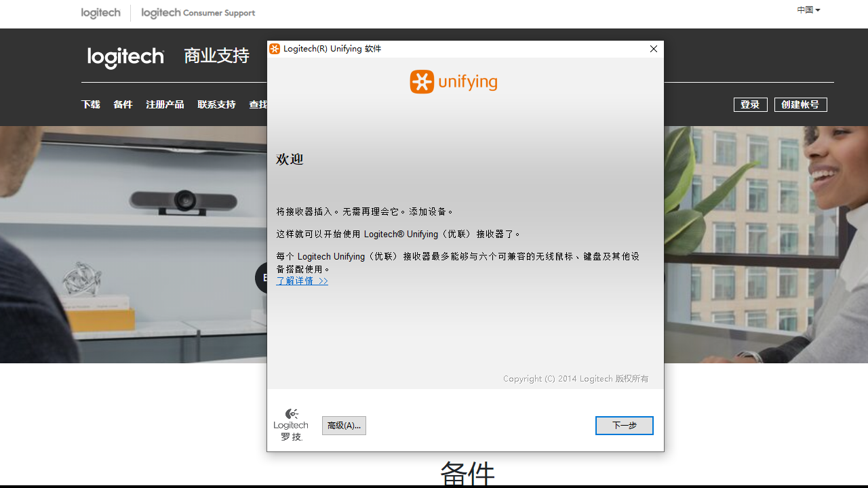Close the Logitech Unifying dialog
Image resolution: width=868 pixels, height=488 pixels.
pos(653,48)
